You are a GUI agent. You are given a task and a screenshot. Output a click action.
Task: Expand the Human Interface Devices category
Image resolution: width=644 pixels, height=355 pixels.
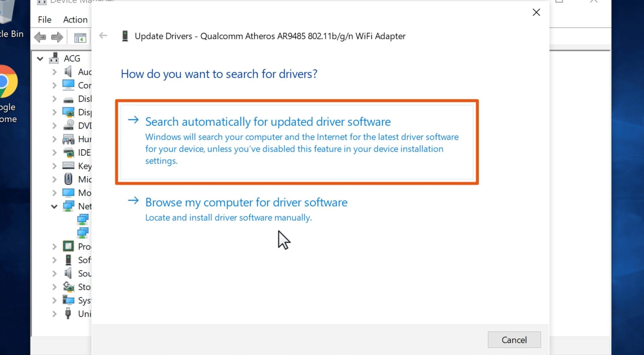54,139
